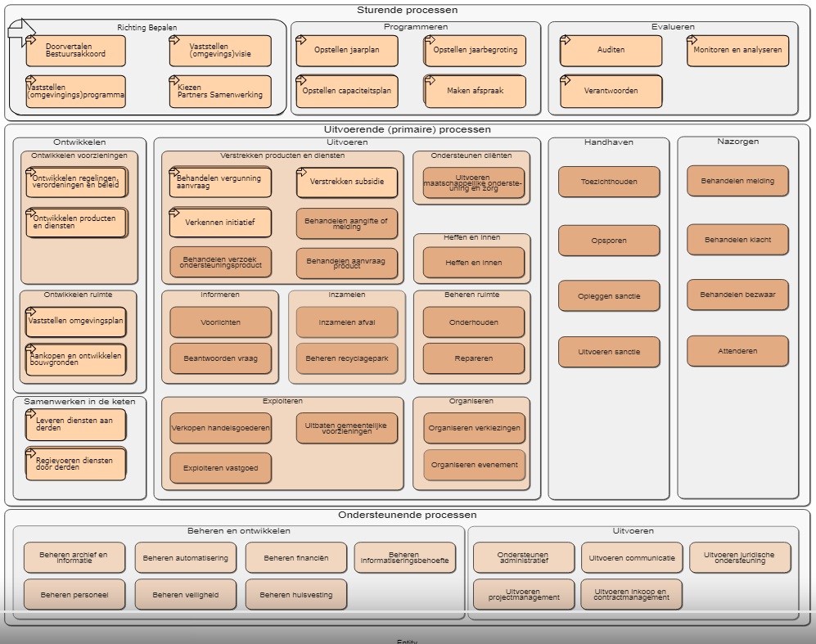Select the Voorlichten process box
This screenshot has height=644, width=816.
[x=221, y=322]
